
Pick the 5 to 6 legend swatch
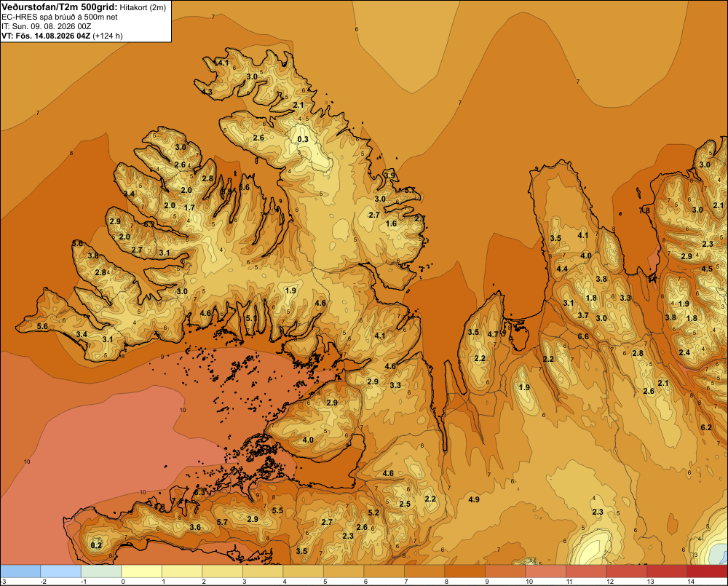(x=344, y=571)
